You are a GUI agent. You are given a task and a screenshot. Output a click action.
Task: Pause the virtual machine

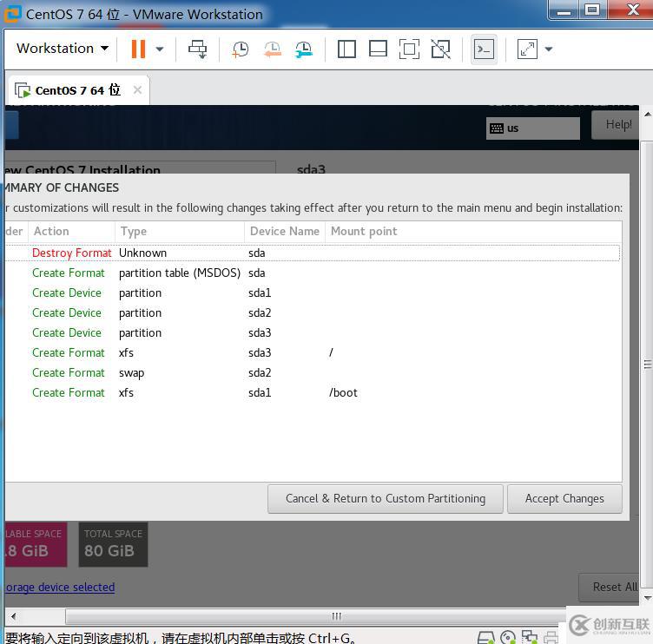[138, 49]
